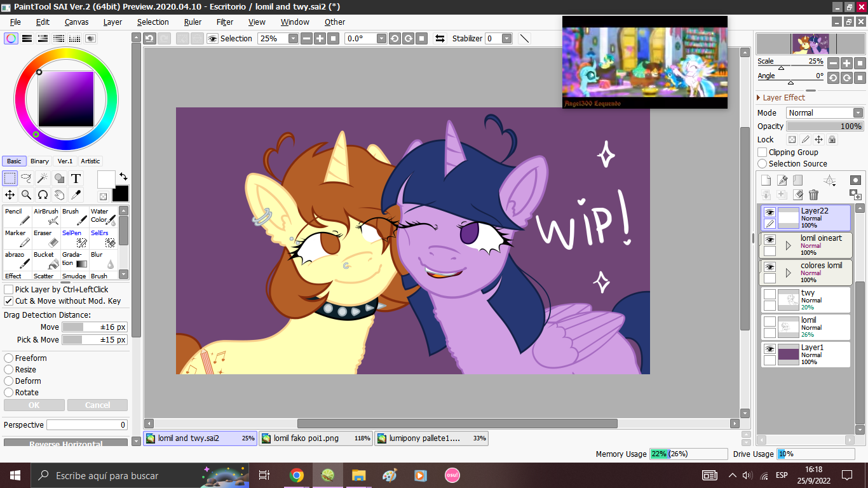Open the File menu
This screenshot has height=488, width=868.
pyautogui.click(x=15, y=22)
